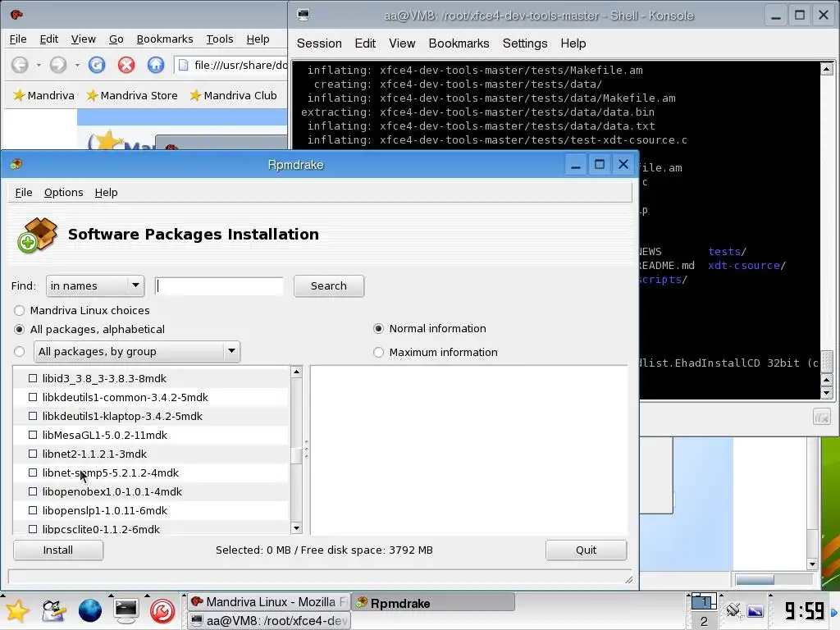
Task: Open Rpmdrake File menu
Action: (24, 192)
